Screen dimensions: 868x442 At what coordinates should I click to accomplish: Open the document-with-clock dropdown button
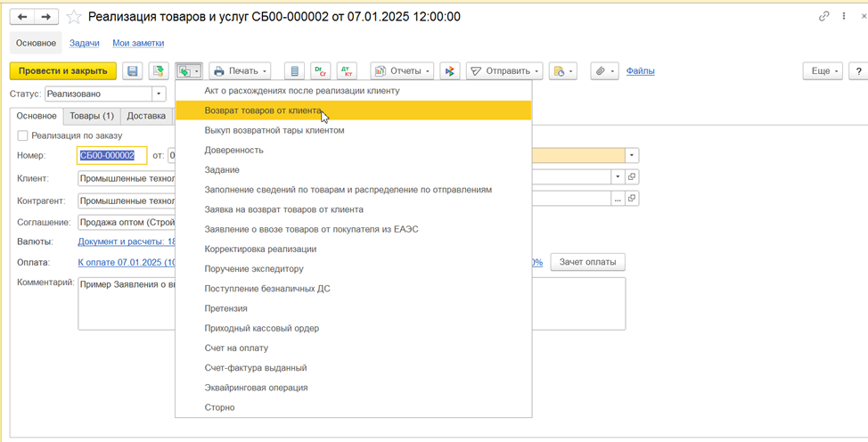point(563,71)
